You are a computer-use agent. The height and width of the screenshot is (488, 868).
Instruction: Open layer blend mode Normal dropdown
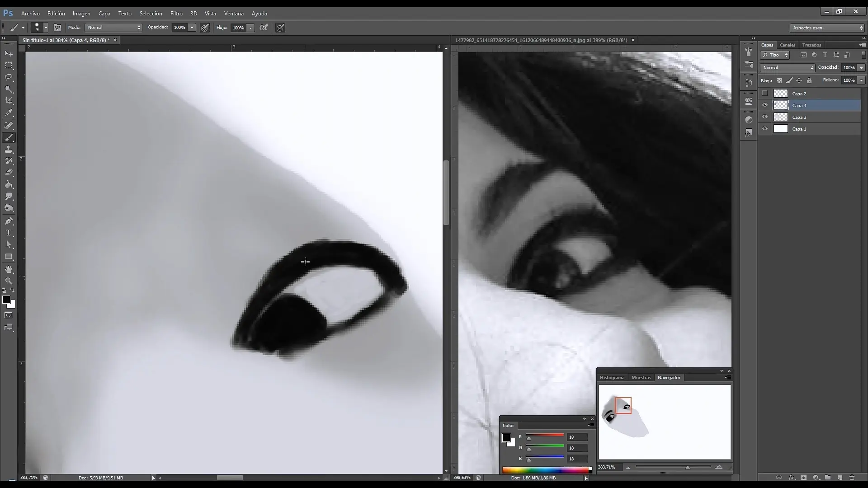788,68
